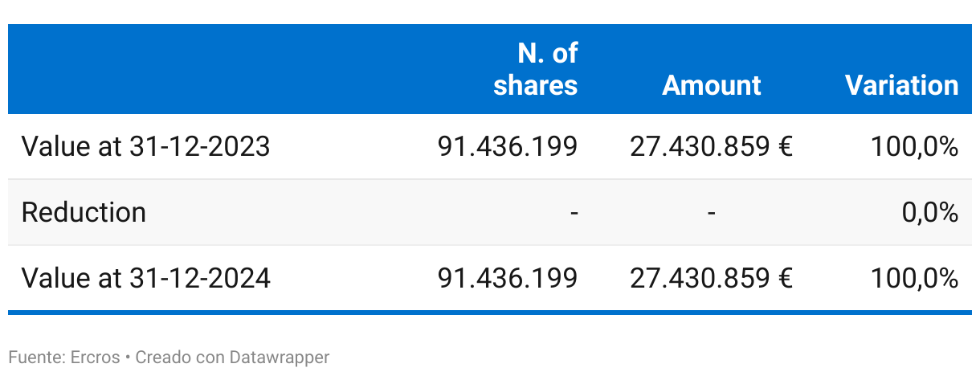The image size is (980, 376).
Task: Click variation 100,0% in 2023 row
Action: [914, 147]
